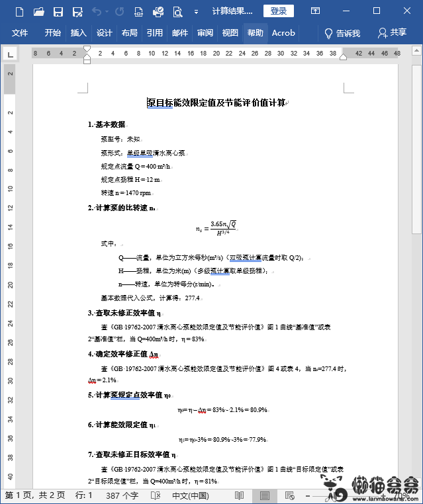Open the Undo history dropdown arrow
The width and height of the screenshot is (423, 504).
point(107,12)
